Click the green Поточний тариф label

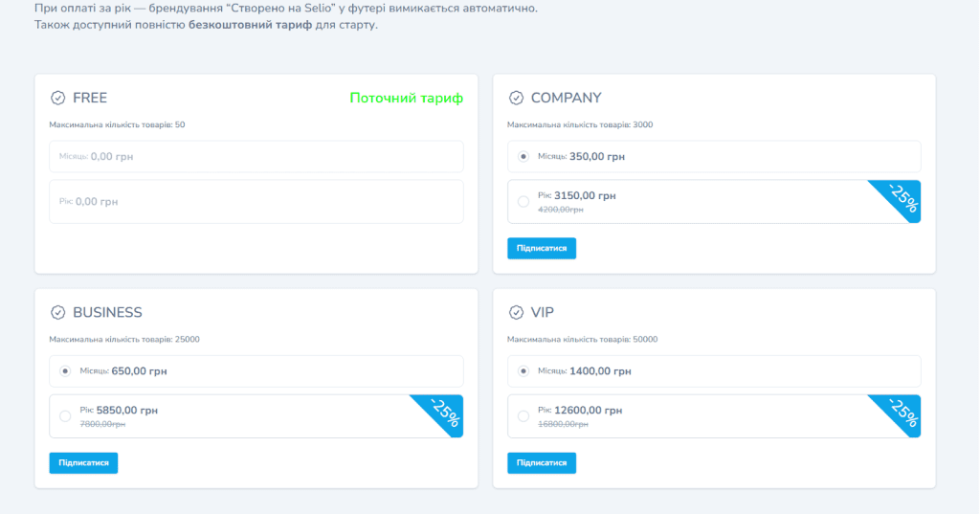[x=406, y=98]
